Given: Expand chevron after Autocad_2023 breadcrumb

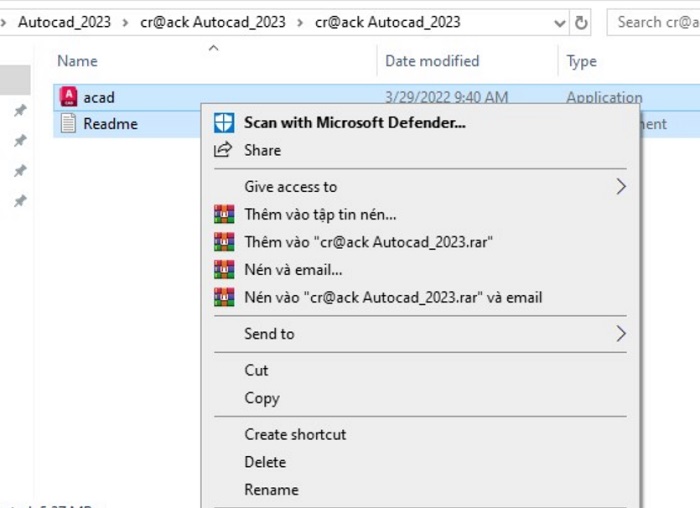Looking at the screenshot, I should click(125, 22).
